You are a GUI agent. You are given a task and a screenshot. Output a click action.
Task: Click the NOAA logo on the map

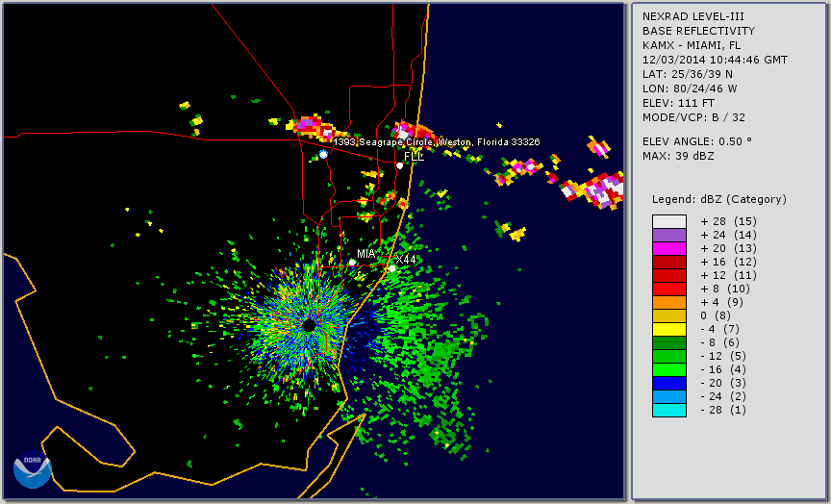pyautogui.click(x=33, y=469)
